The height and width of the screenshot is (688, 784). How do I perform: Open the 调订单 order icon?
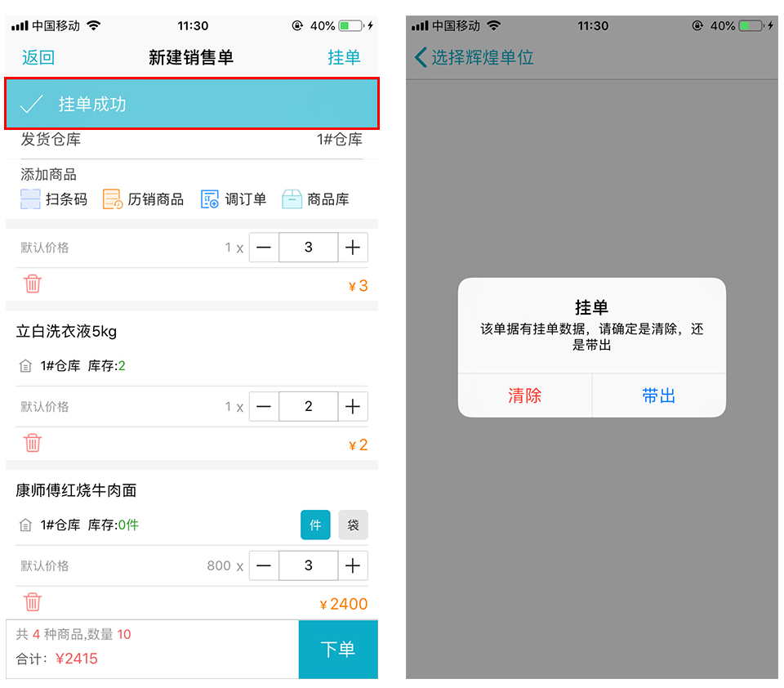click(210, 199)
